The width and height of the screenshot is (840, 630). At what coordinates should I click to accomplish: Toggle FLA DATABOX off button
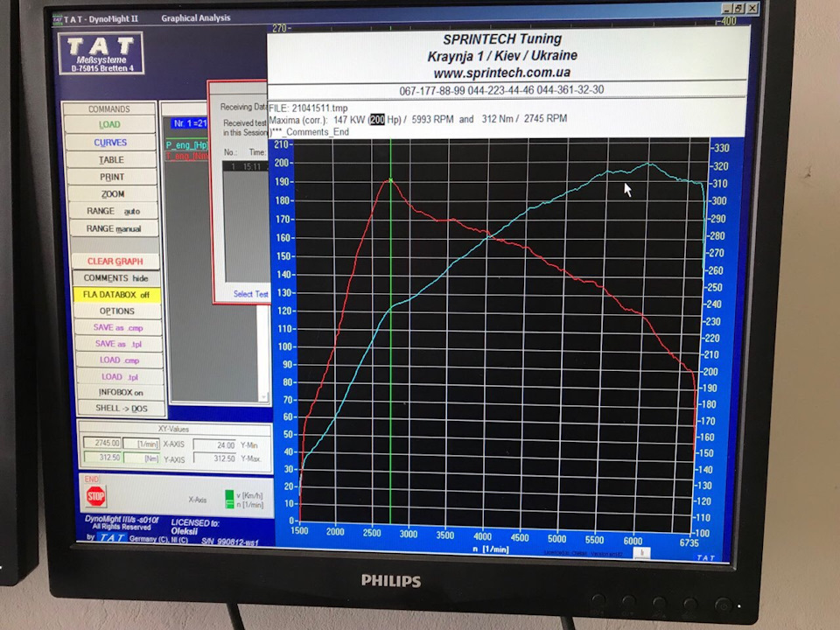click(x=116, y=295)
